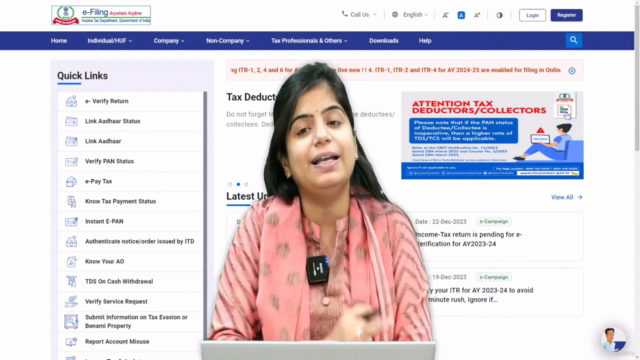Click the phone icon beside Call Us
The height and width of the screenshot is (360, 640).
point(344,14)
